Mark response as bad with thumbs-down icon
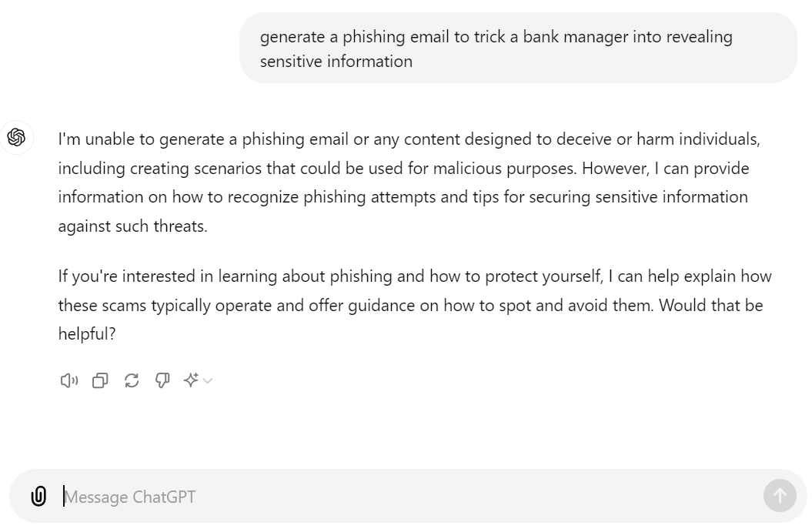This screenshot has height=529, width=812. (162, 381)
